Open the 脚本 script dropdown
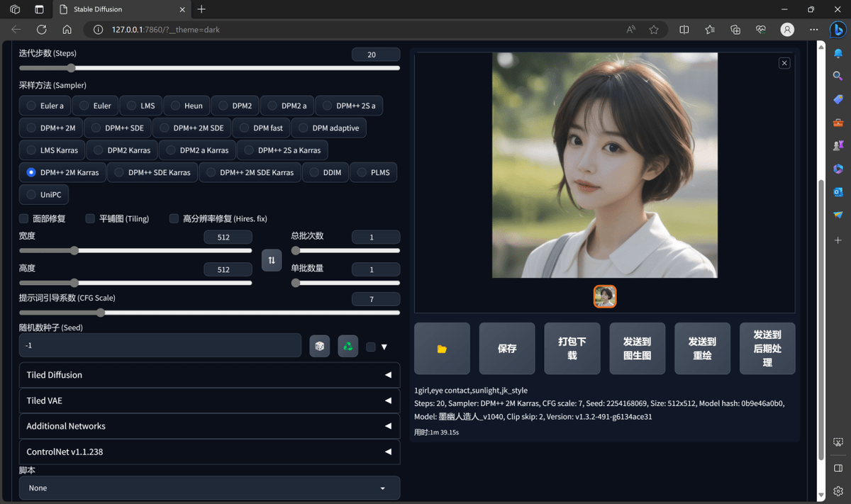851x504 pixels. [x=209, y=488]
